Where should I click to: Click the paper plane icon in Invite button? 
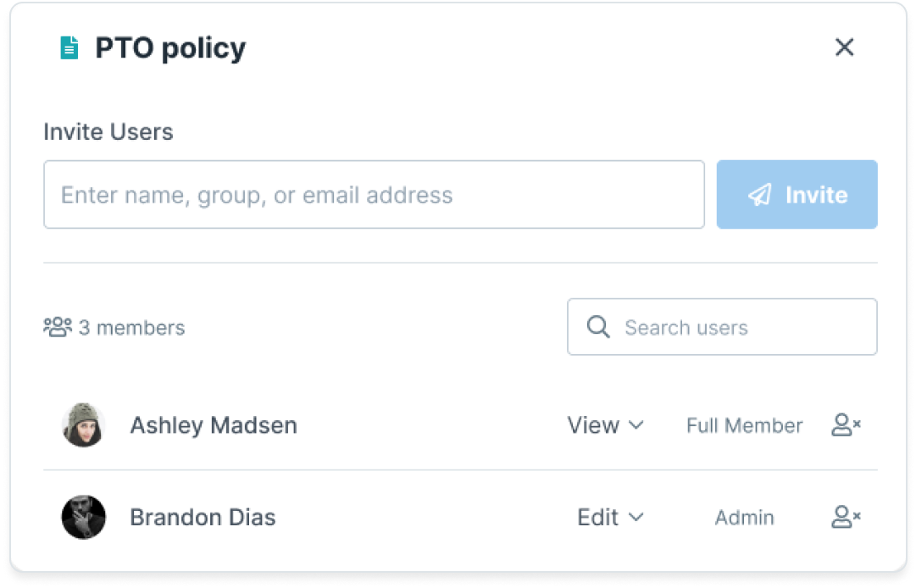pyautogui.click(x=760, y=195)
